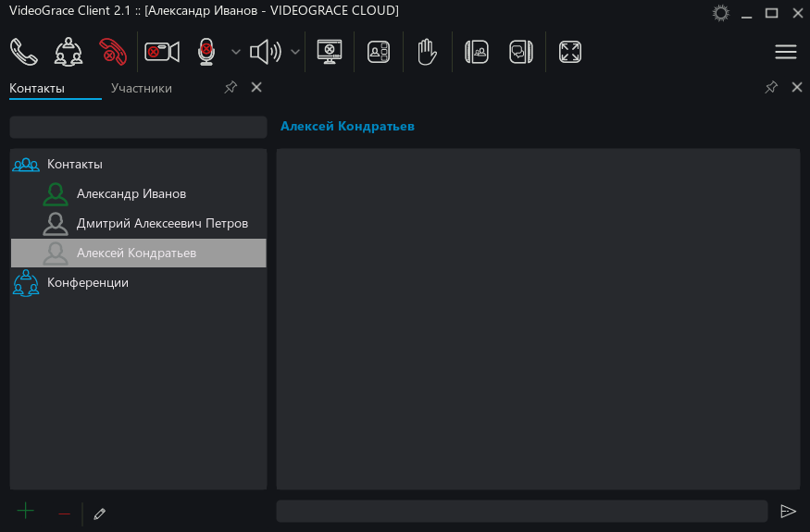Open the contacts book panel icon
Image resolution: width=810 pixels, height=532 pixels.
476,52
